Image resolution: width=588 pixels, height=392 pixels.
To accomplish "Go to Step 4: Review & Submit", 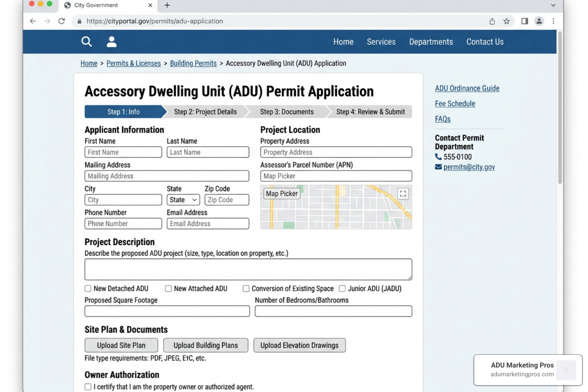I will click(x=370, y=112).
